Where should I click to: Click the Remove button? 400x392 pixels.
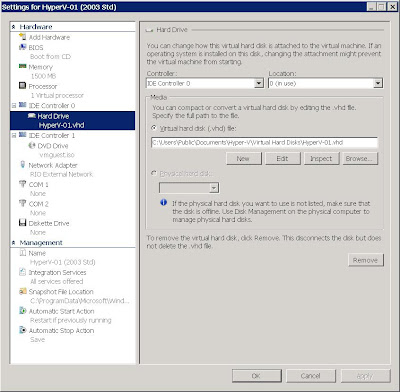(366, 260)
